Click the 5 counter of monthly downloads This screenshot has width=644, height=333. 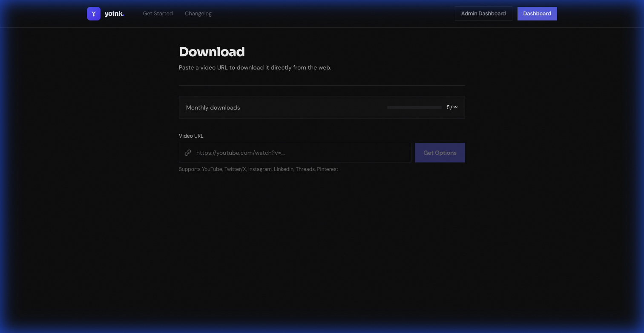pyautogui.click(x=448, y=107)
